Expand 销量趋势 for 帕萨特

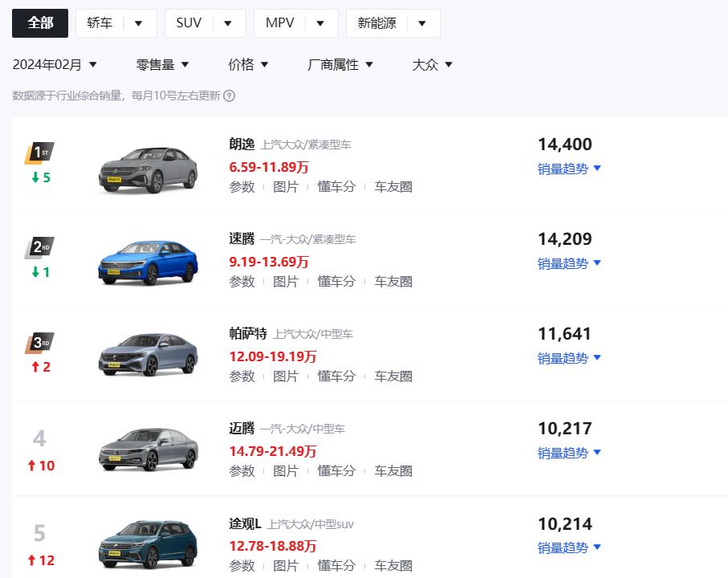tap(569, 358)
